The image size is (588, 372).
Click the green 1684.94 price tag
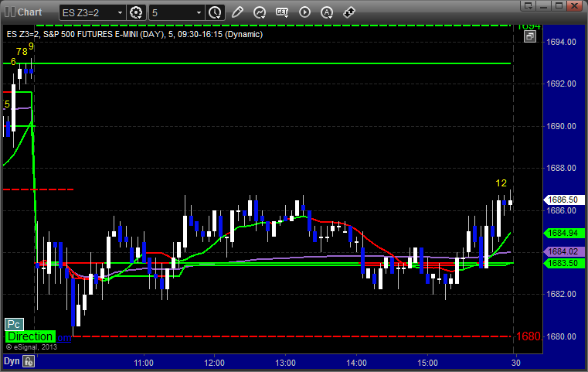point(564,233)
